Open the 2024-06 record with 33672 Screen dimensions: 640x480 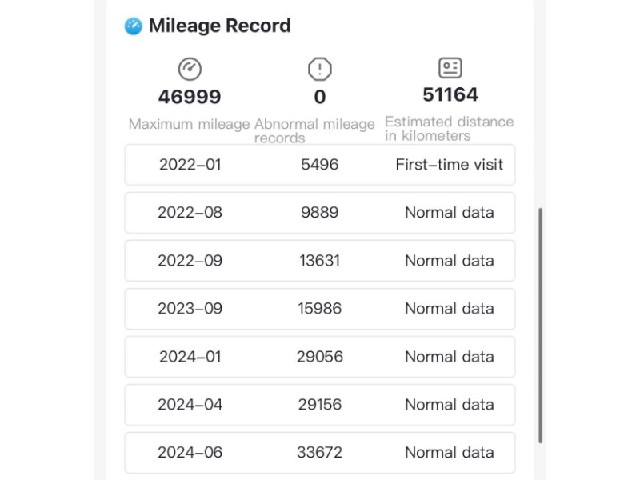[320, 453]
